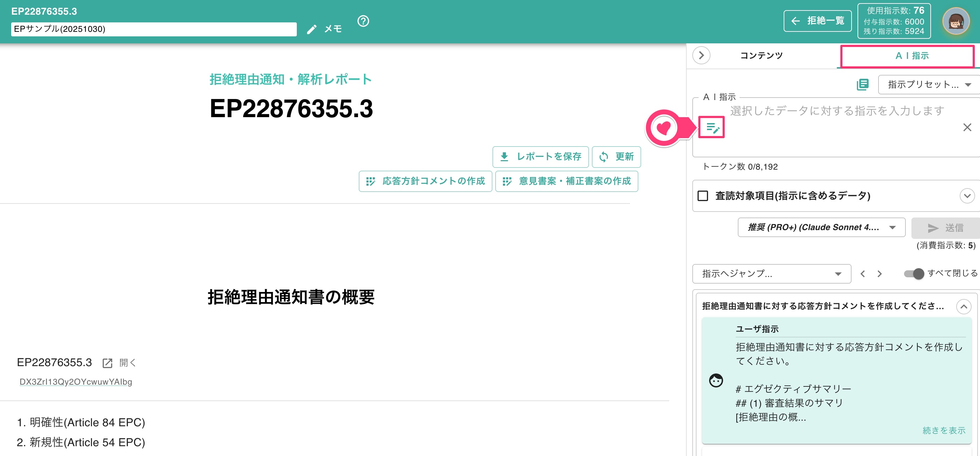Click the 拒絶一覧 back button
This screenshot has height=456, width=980.
[x=818, y=21]
